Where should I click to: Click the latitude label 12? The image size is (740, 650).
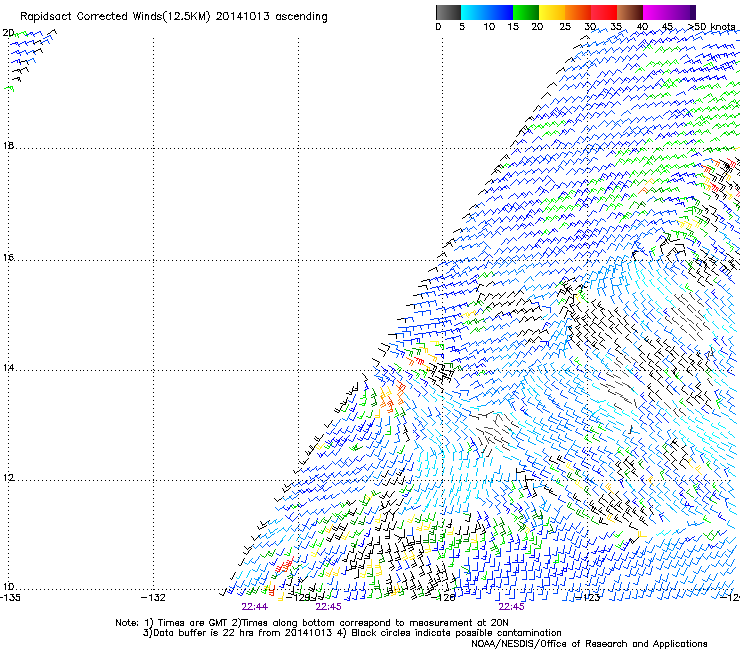point(8,478)
